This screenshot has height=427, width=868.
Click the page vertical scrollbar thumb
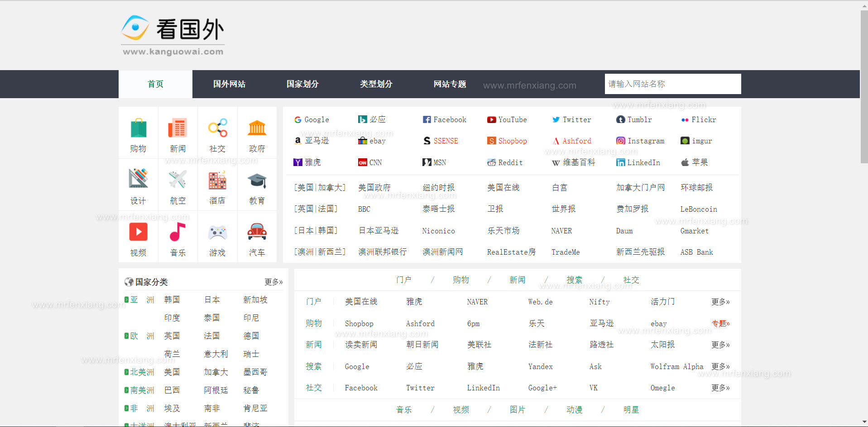pyautogui.click(x=864, y=86)
